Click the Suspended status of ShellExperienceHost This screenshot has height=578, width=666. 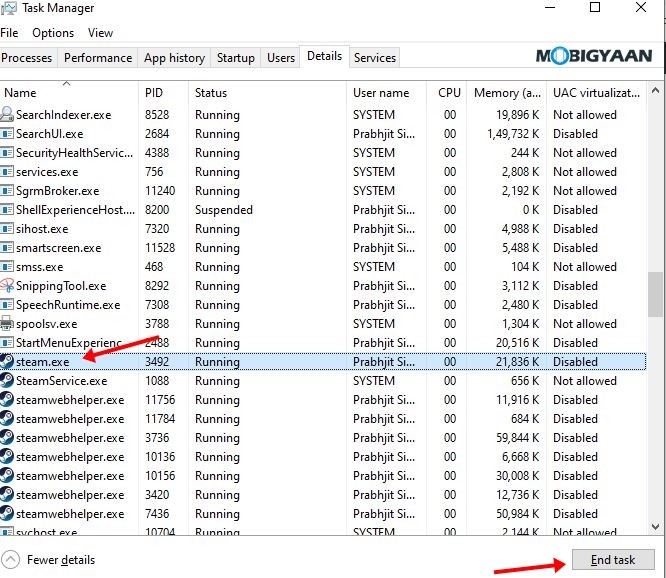224,210
